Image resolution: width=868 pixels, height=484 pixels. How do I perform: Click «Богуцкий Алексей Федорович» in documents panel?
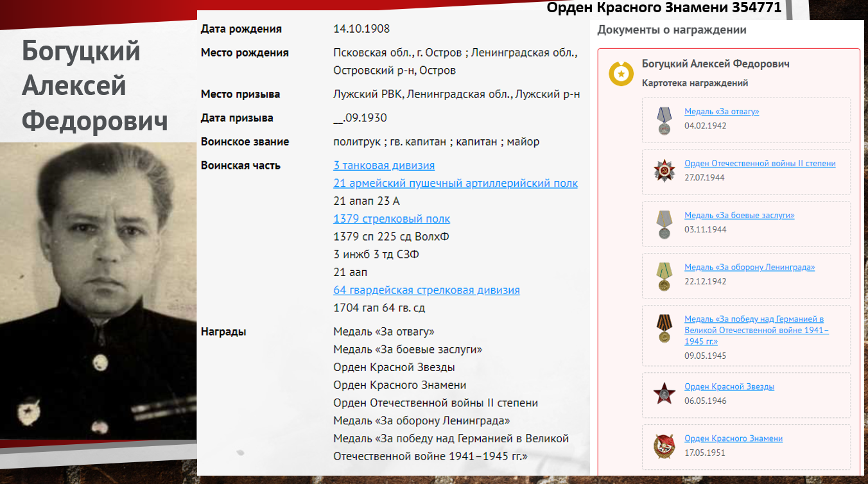[716, 64]
